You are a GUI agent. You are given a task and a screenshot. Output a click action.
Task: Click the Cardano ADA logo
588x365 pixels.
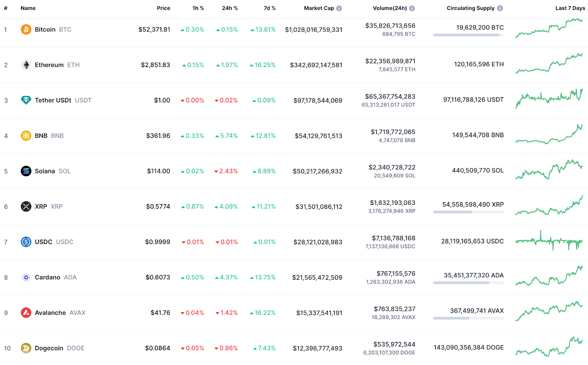[25, 277]
